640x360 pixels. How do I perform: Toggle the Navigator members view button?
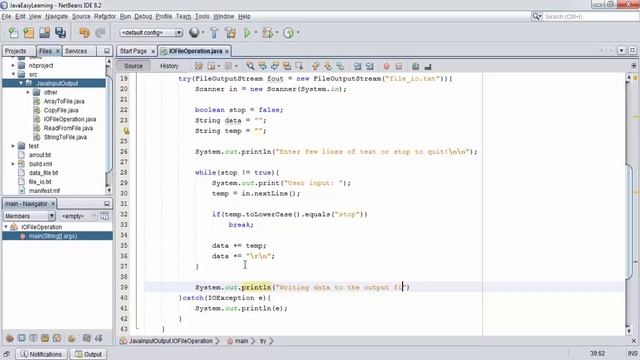click(104, 216)
